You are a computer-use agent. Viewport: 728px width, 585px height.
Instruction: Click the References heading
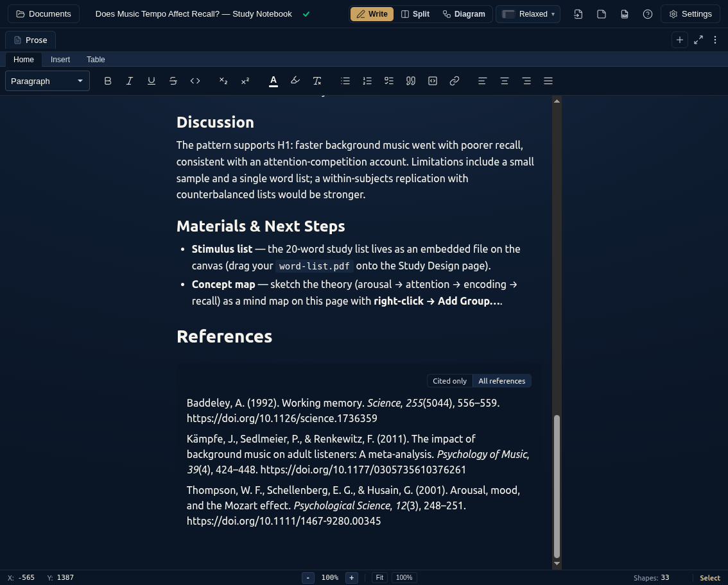(224, 336)
